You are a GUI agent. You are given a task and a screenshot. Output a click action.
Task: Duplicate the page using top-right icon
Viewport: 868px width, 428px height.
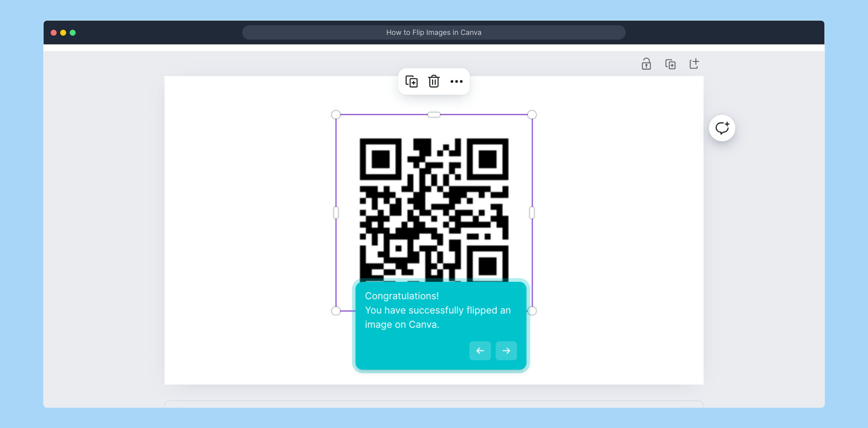(670, 64)
